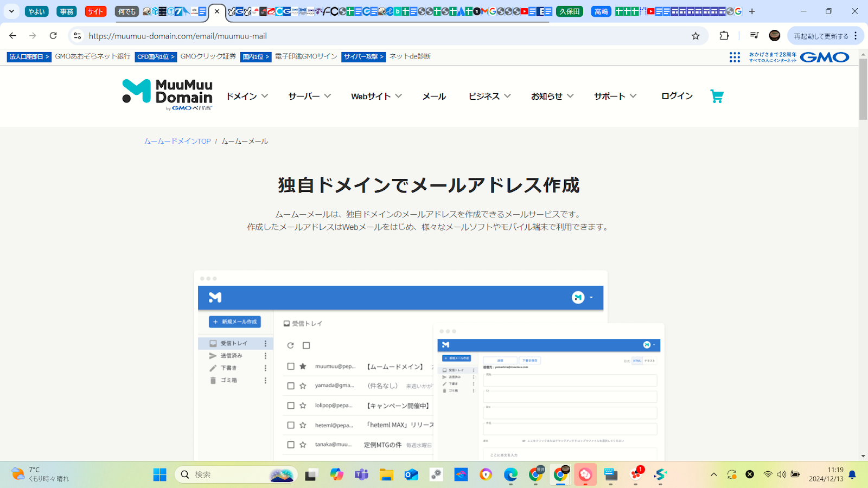Open the GMOあおぞらネット銀行 link

coord(93,56)
